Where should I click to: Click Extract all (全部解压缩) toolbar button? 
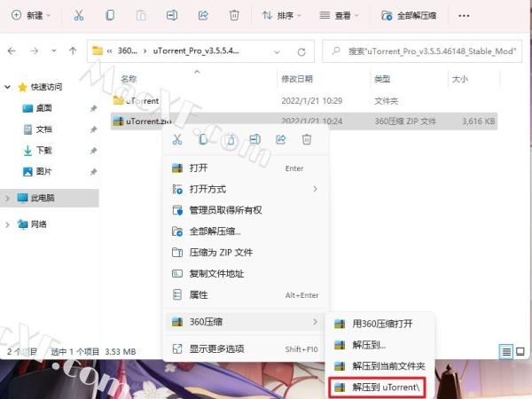pos(409,15)
